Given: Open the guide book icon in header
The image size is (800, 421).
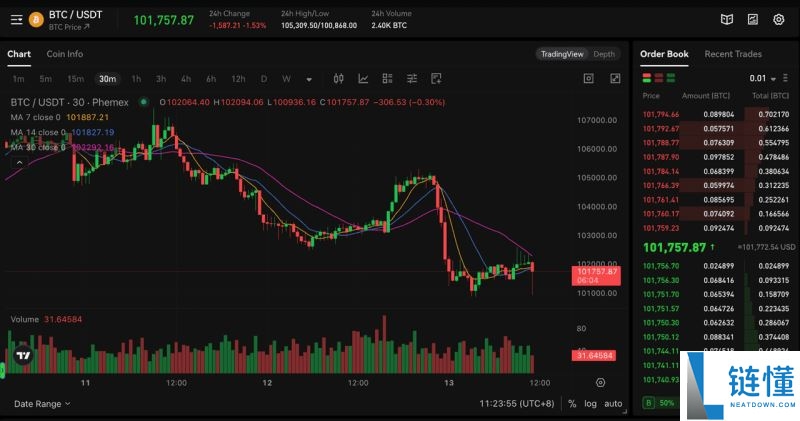Looking at the screenshot, I should [727, 19].
